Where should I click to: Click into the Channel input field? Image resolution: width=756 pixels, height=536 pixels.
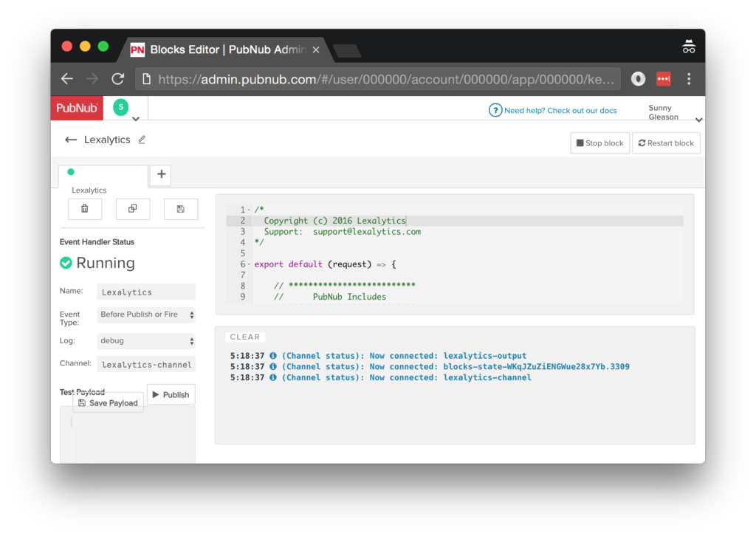146,364
